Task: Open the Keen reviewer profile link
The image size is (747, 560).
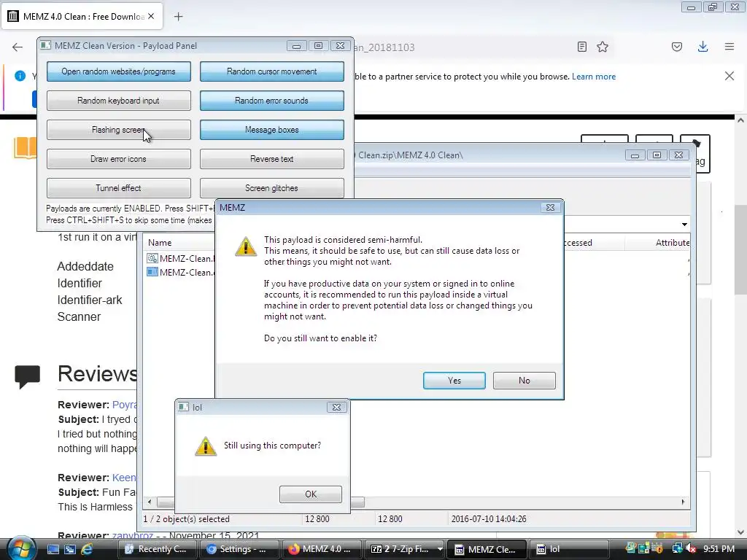Action: (x=124, y=478)
